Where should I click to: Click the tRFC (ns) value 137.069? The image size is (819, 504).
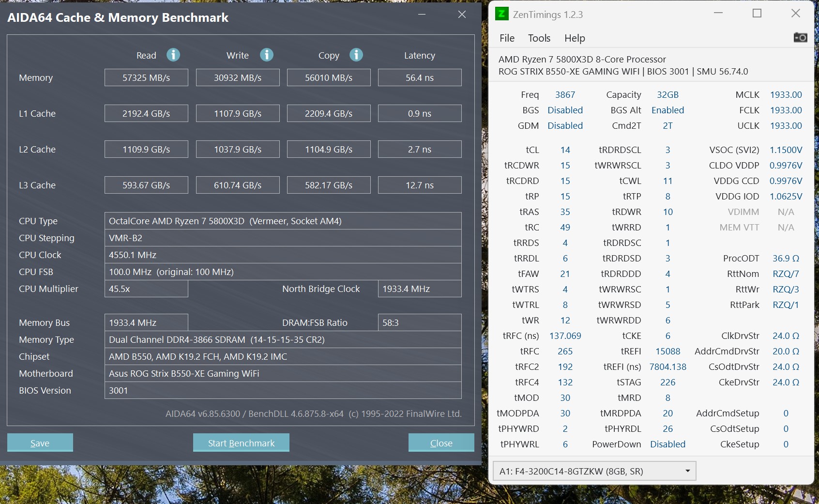pos(565,336)
